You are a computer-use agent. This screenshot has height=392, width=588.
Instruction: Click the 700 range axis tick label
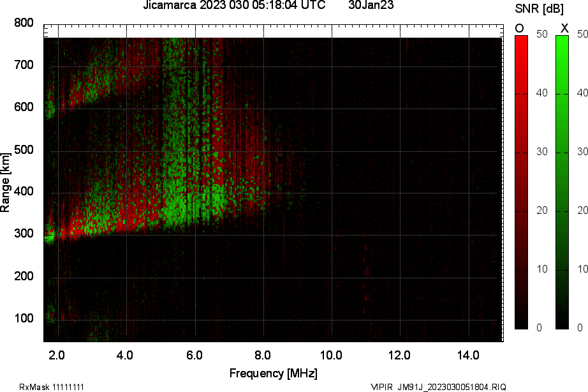(x=24, y=65)
